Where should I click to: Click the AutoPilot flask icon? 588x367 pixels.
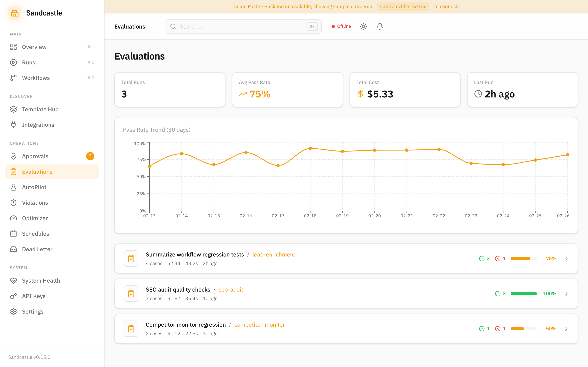click(x=13, y=187)
